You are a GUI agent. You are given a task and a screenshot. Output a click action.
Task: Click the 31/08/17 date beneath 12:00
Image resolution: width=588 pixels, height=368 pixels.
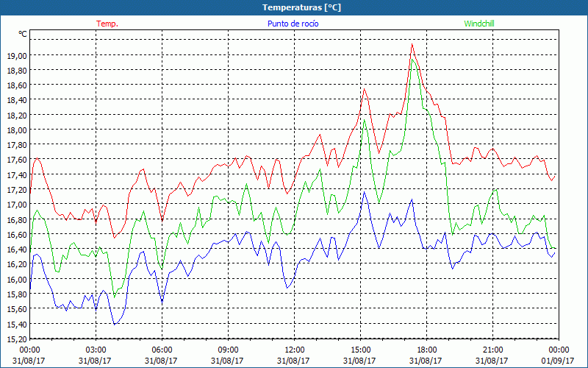pos(293,361)
